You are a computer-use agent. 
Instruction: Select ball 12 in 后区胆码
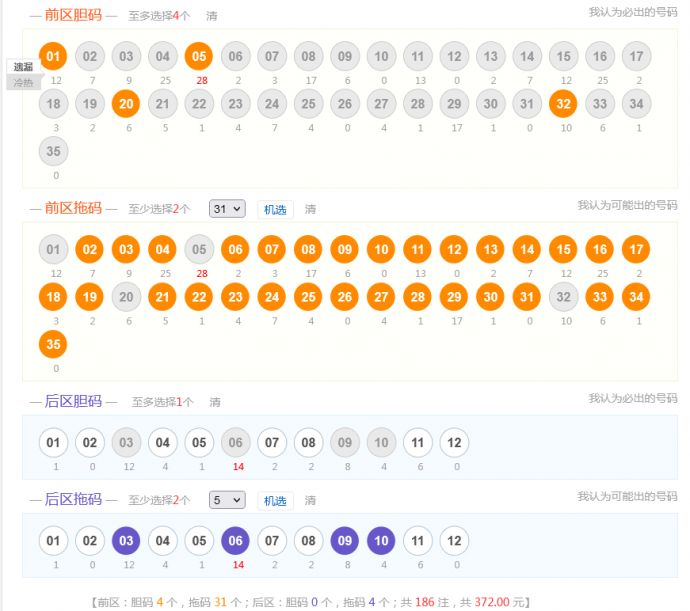point(454,442)
